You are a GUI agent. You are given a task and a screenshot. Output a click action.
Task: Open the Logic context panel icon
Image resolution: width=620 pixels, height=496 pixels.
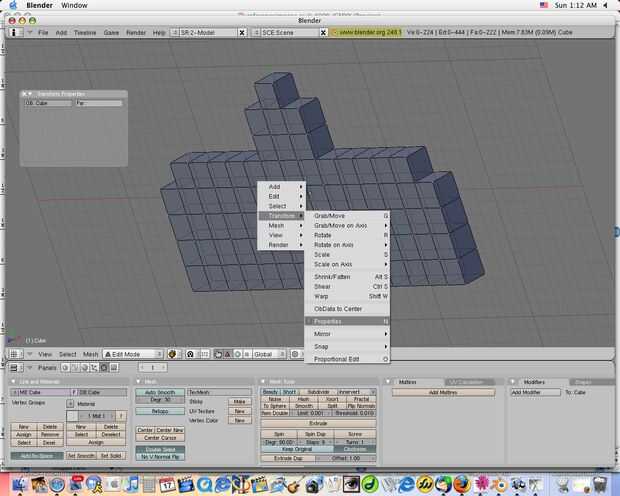click(65, 368)
